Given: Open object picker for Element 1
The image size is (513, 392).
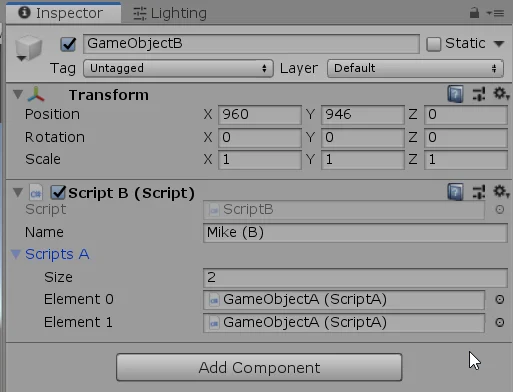Looking at the screenshot, I should [499, 323].
